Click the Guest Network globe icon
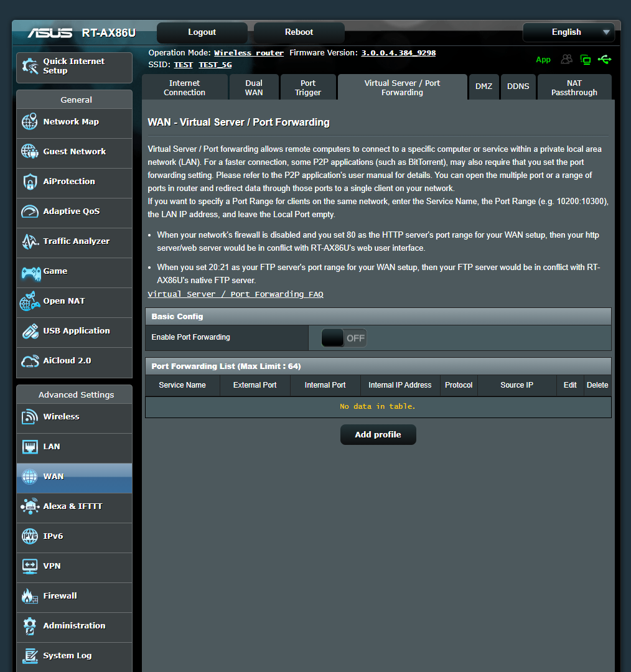 click(x=30, y=151)
